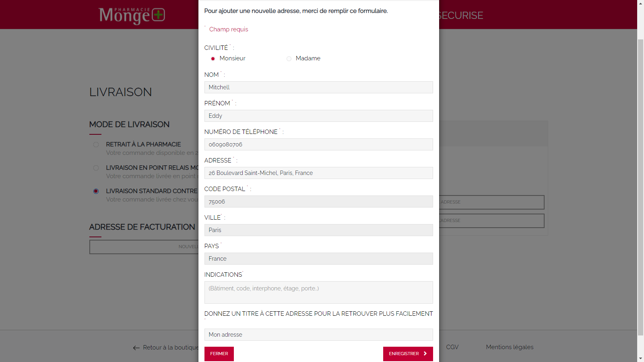Select the Madame civility option
Viewport: 644px width, 362px height.
[x=289, y=59]
